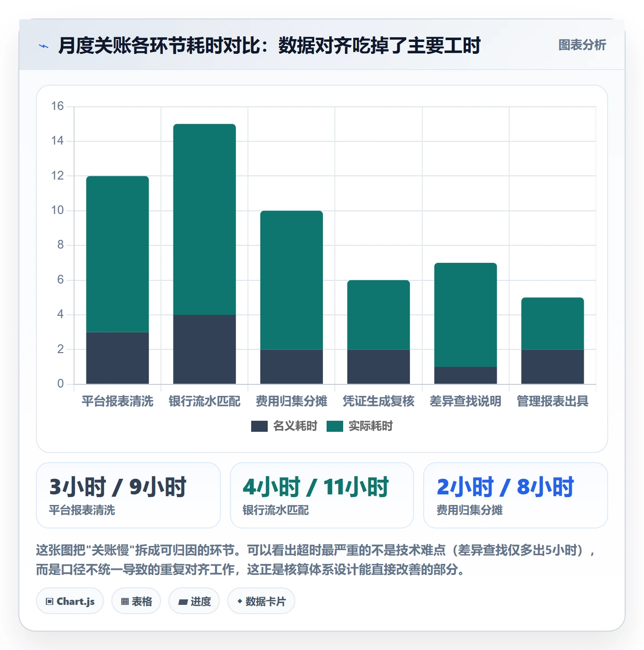644x650 pixels.
Task: Click the 数据卡片 chip diamond icon
Action: (240, 601)
